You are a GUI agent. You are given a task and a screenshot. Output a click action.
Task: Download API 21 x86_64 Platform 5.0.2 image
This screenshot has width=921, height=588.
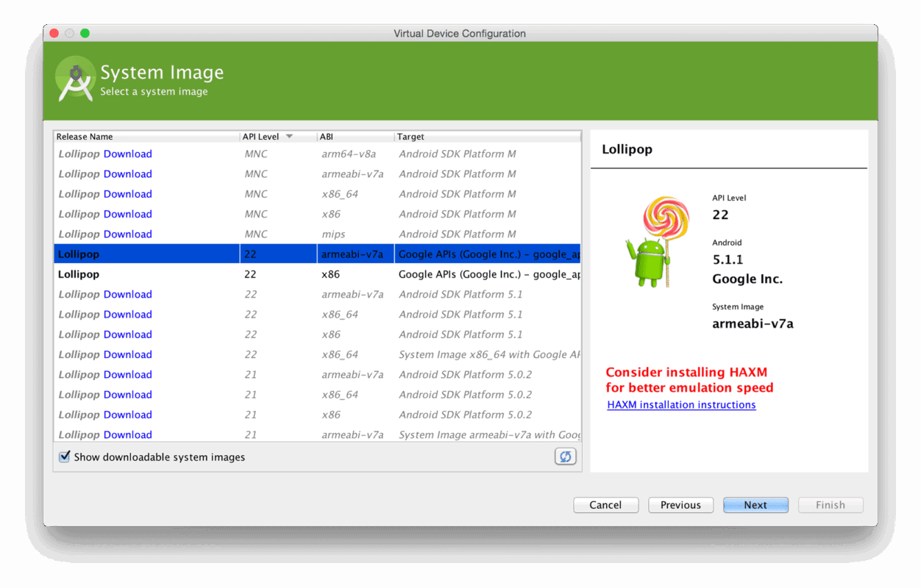127,395
